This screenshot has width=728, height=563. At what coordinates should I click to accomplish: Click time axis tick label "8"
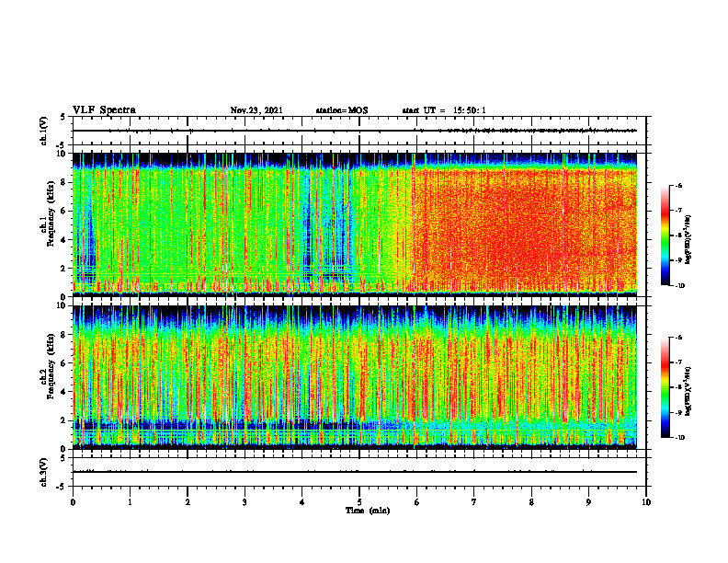click(x=531, y=502)
